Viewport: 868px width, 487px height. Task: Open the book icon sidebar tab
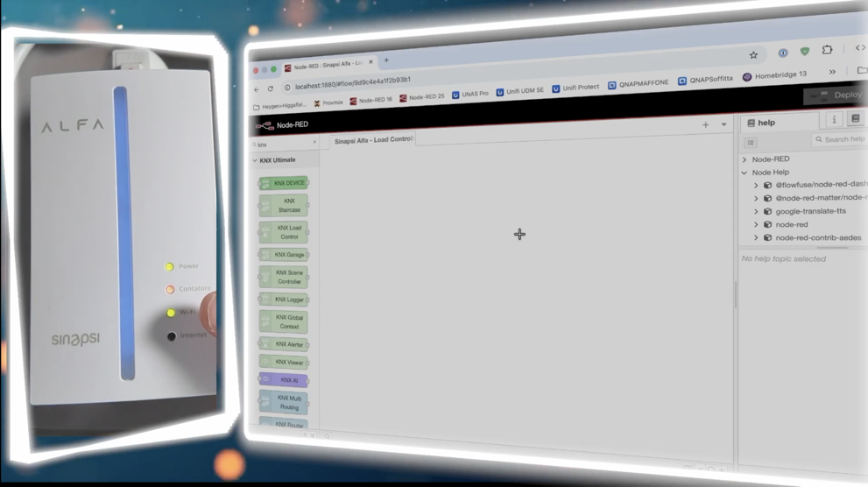855,118
